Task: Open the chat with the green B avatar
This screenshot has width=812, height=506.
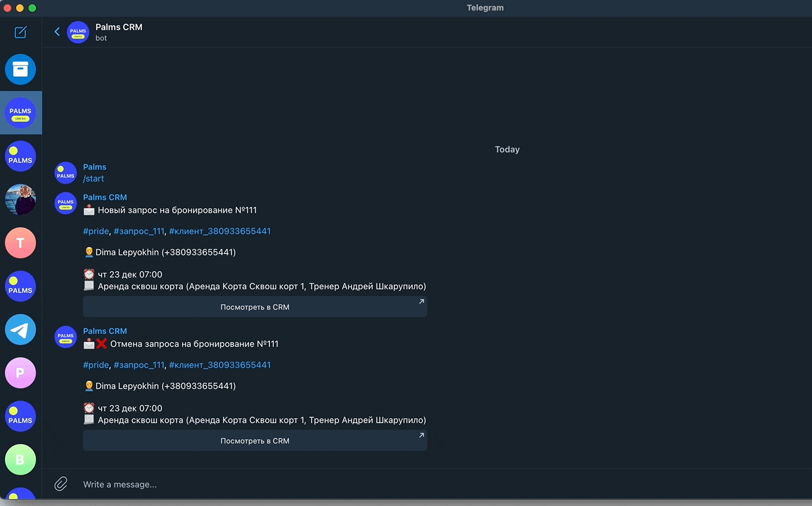Action: (x=20, y=460)
